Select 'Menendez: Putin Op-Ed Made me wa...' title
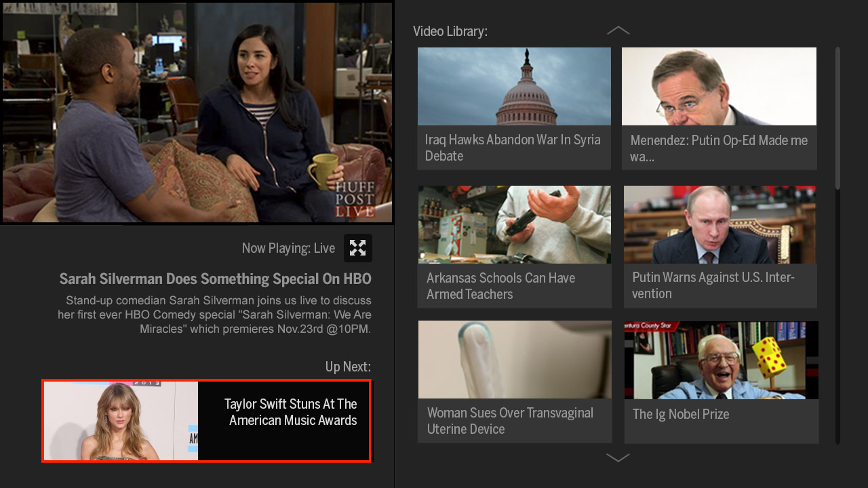868x488 pixels. tap(719, 148)
